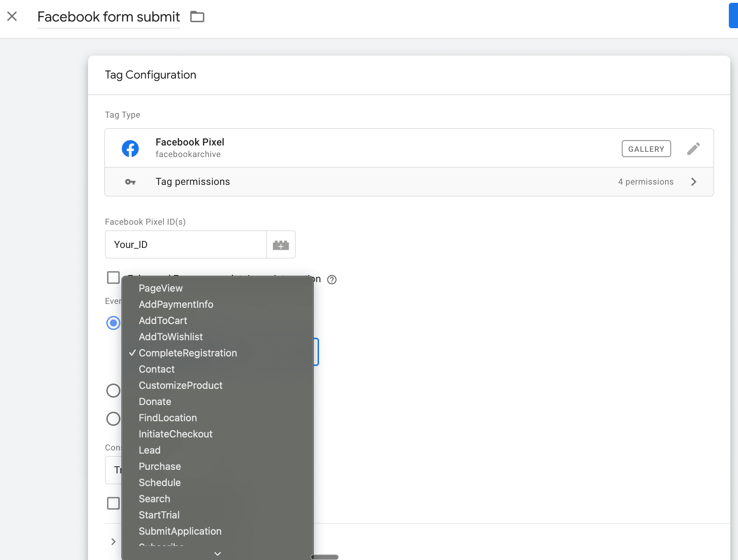Expand Tag permissions chevron arrow

tap(694, 182)
